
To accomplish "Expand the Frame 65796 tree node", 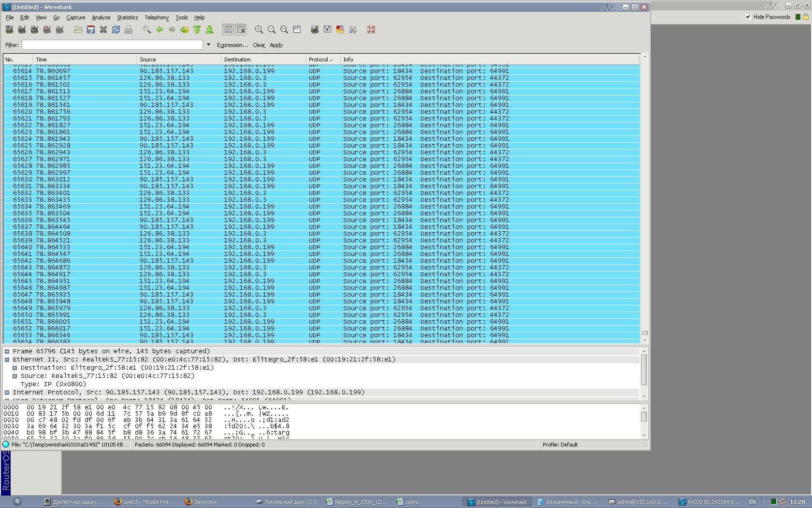I will tap(7, 351).
